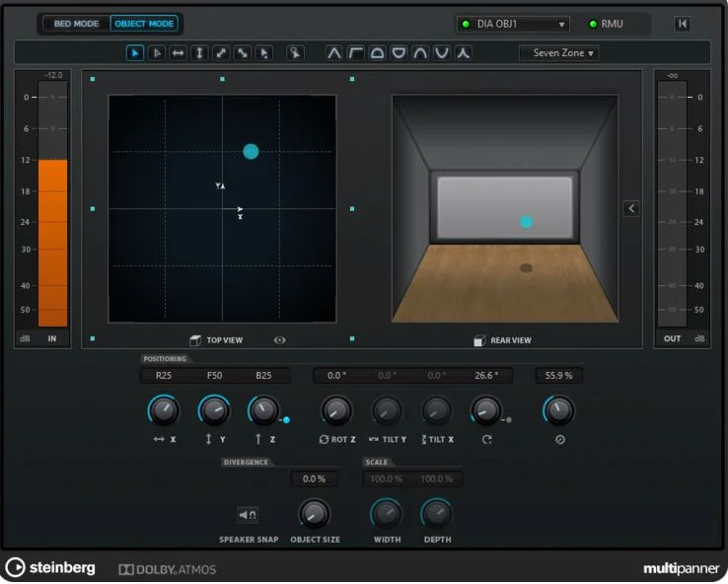Open the DIA OBJ1 object dropdown
Screen dimensions: 728x584
tap(513, 24)
